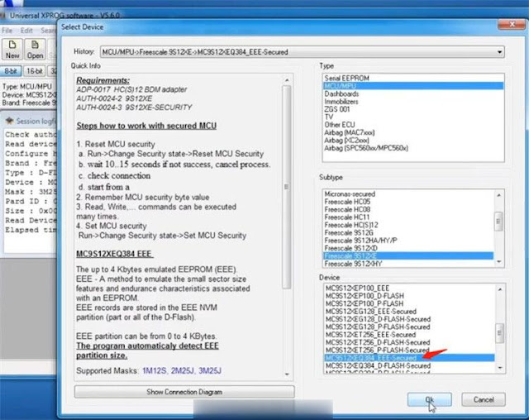Select ZGS 001 in Type list
The image size is (529, 420).
413,109
